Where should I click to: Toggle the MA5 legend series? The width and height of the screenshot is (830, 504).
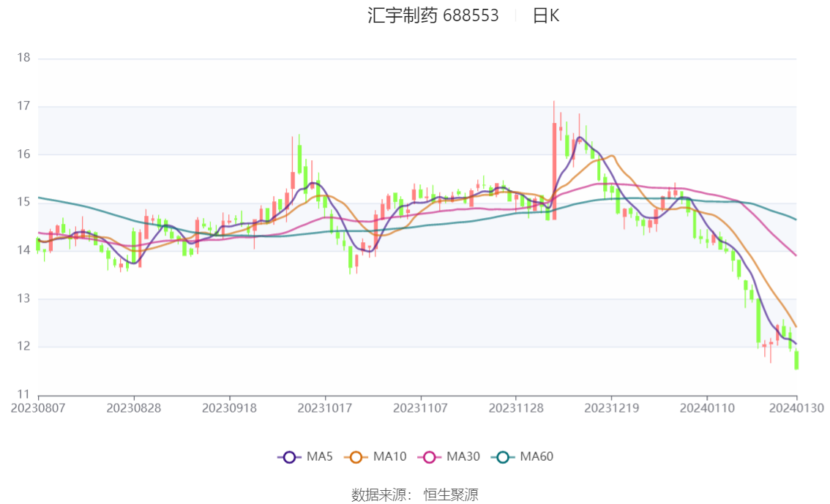click(305, 457)
